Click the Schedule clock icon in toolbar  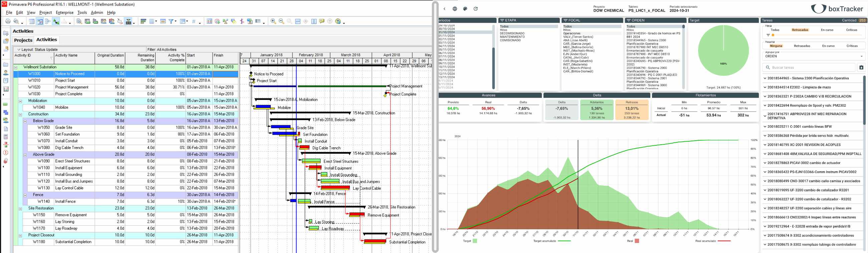pyautogui.click(x=217, y=22)
